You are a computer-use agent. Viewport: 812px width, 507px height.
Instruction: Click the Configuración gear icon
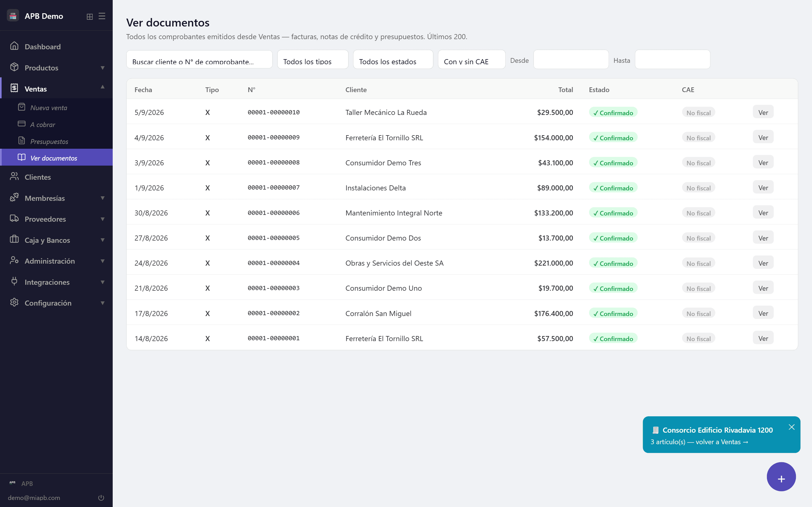14,302
